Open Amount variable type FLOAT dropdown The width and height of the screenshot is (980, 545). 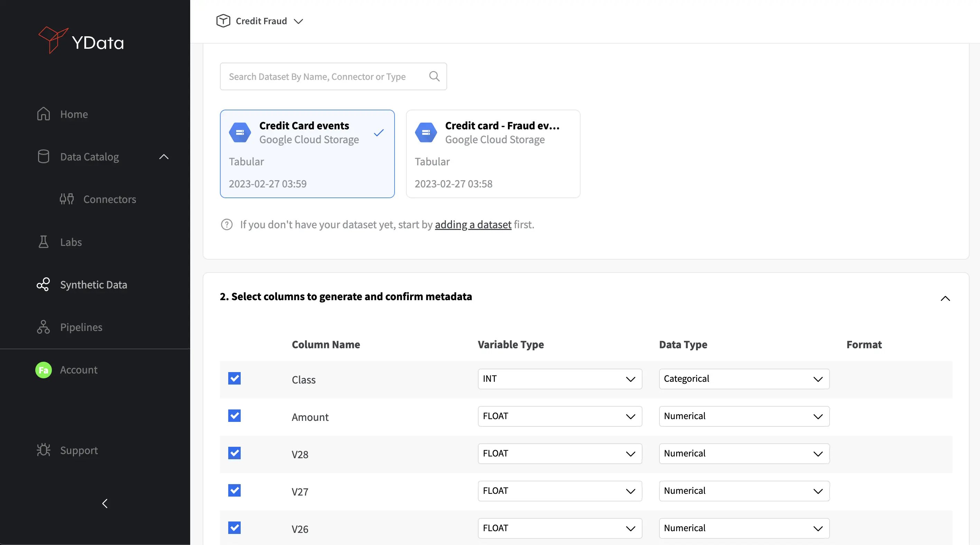pos(560,416)
